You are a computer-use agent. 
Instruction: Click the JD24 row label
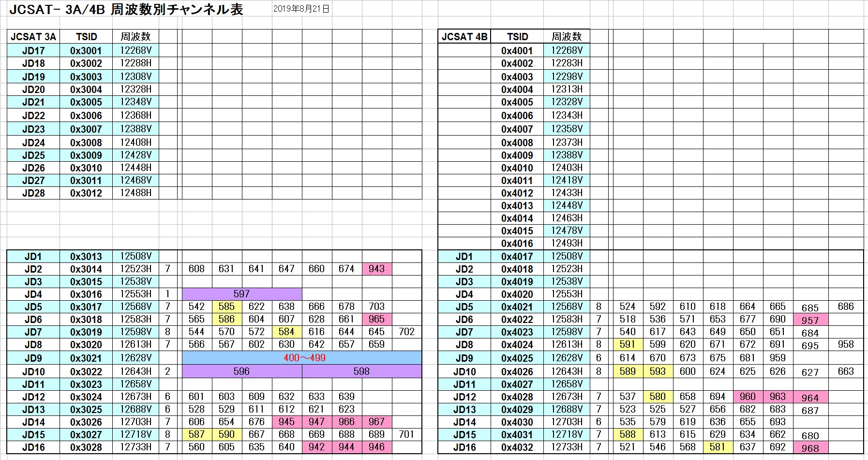[33, 142]
